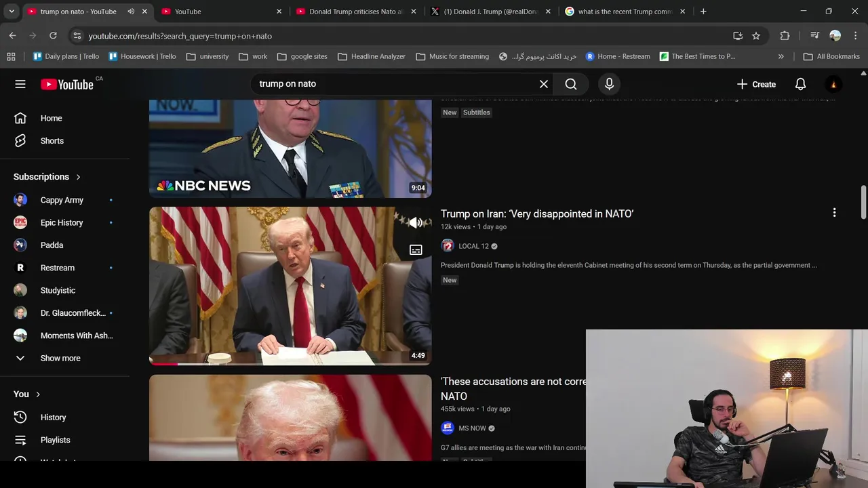The image size is (868, 488).
Task: Open the university bookmarks folder
Action: (208, 56)
